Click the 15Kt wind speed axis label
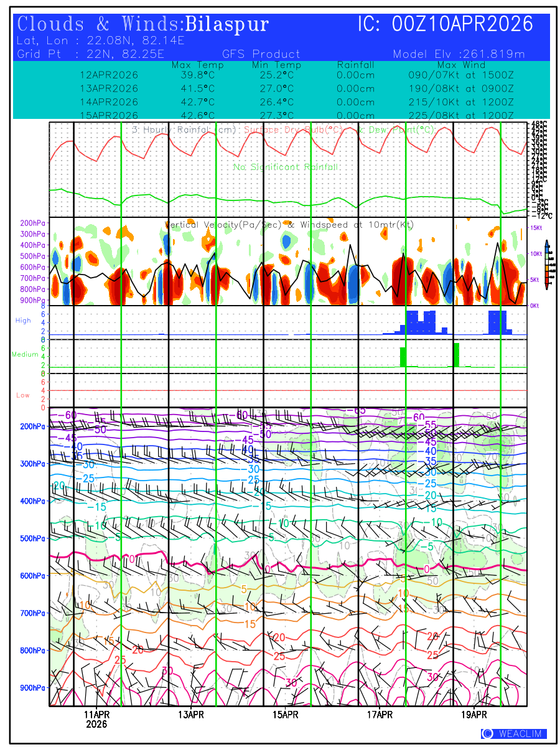Image resolution: width=560 pixels, height=747 pixels. tap(536, 228)
